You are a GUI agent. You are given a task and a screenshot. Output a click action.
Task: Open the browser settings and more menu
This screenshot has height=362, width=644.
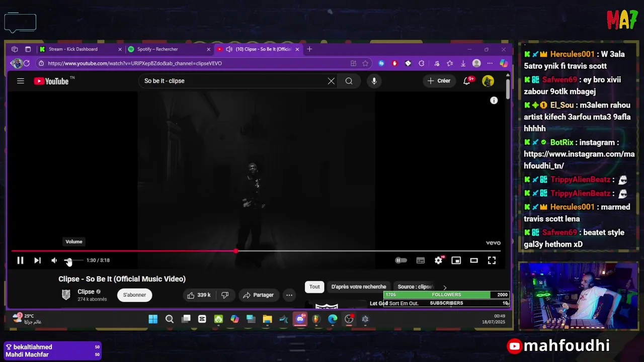click(x=490, y=63)
